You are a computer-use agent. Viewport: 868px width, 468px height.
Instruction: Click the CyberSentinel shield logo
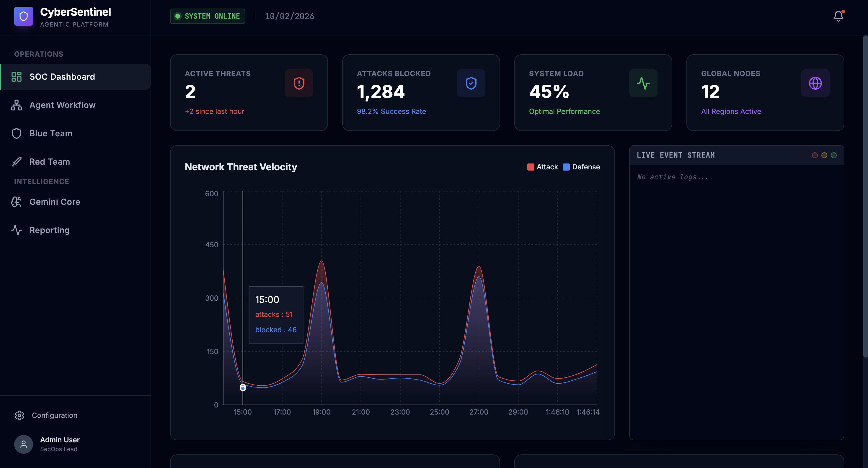(x=23, y=16)
